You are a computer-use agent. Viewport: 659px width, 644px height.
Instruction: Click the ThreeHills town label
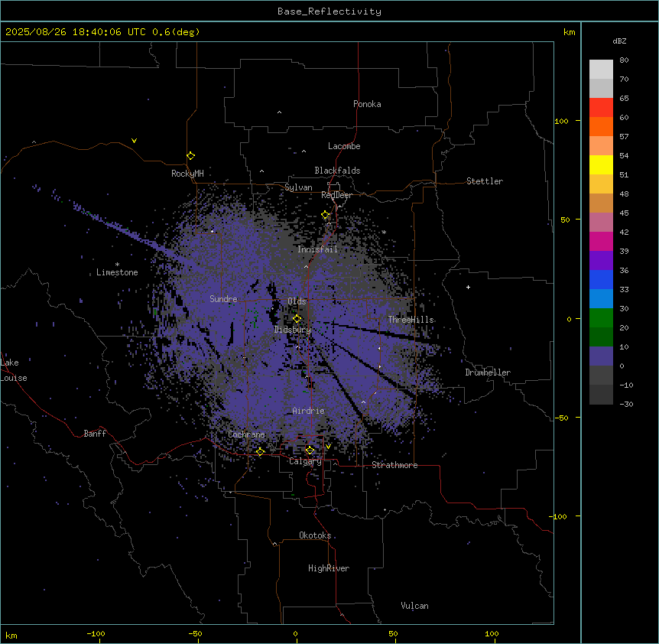tap(411, 320)
